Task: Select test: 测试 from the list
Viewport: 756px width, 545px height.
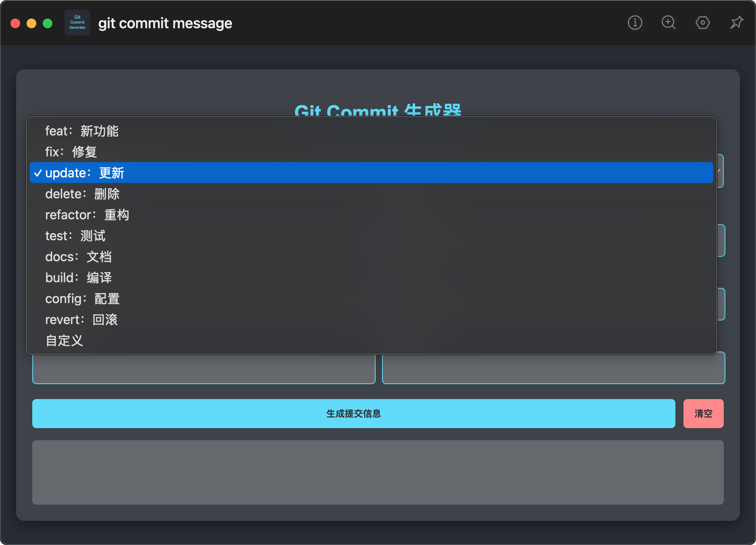Action: pyautogui.click(x=372, y=235)
